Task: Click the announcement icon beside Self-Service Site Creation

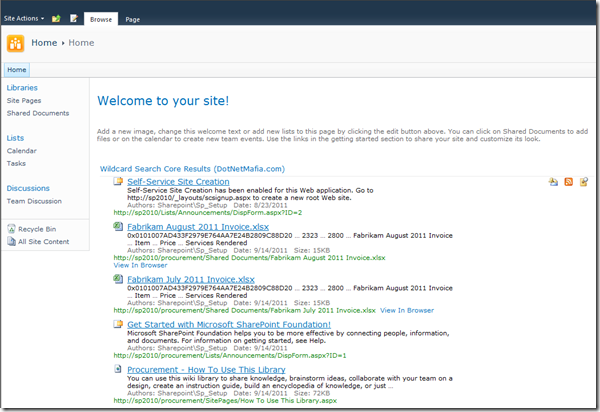Action: tap(118, 181)
